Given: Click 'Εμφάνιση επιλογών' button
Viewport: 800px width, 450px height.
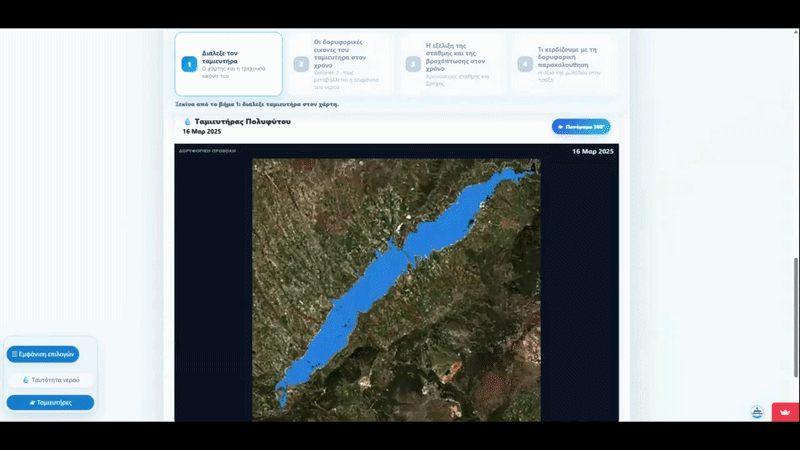Looking at the screenshot, I should click(x=43, y=354).
